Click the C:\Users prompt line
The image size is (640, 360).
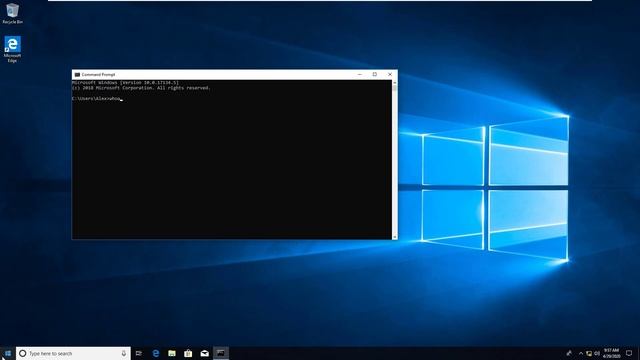pos(97,98)
